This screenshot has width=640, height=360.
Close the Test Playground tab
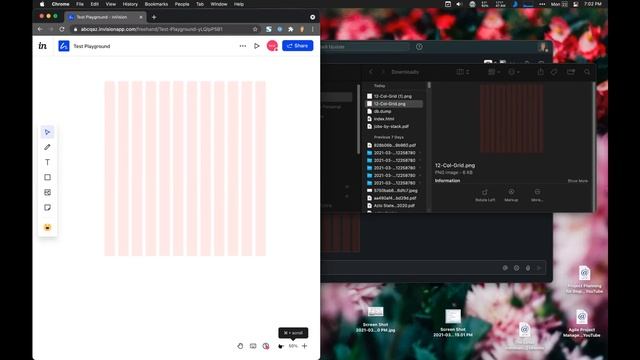pos(141,17)
